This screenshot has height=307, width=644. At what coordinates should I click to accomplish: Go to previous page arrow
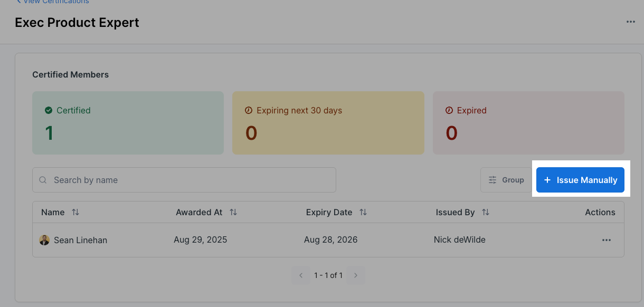click(301, 275)
